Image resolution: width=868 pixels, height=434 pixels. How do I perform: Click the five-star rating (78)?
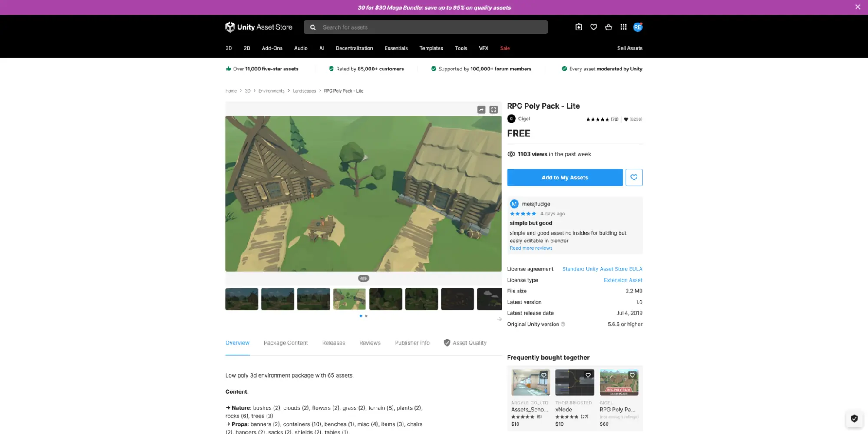point(602,119)
